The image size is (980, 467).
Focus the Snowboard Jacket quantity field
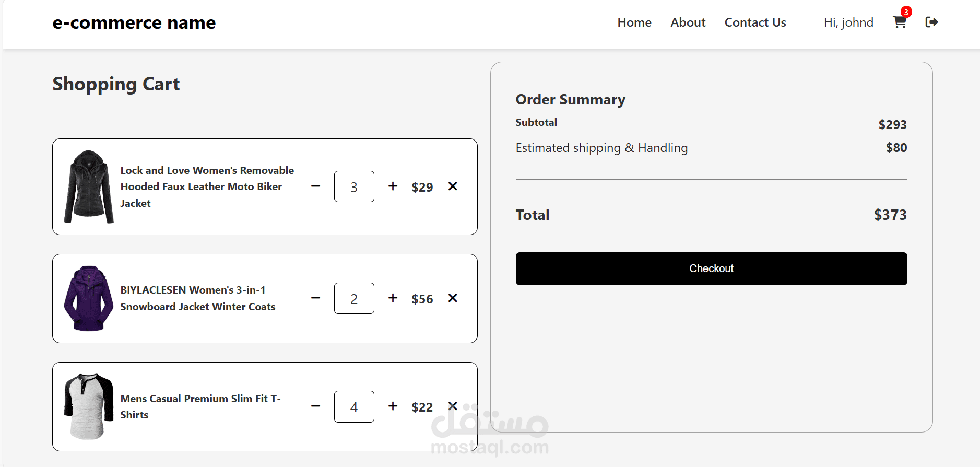click(x=354, y=298)
